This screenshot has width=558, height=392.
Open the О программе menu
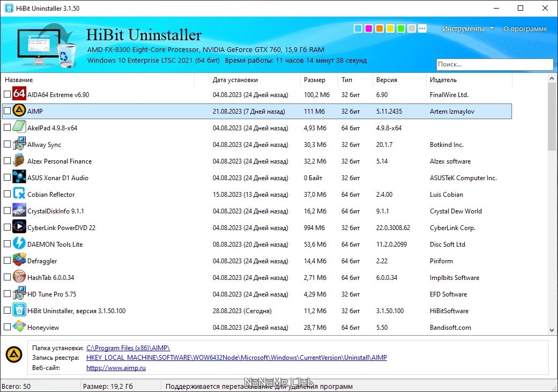point(525,29)
